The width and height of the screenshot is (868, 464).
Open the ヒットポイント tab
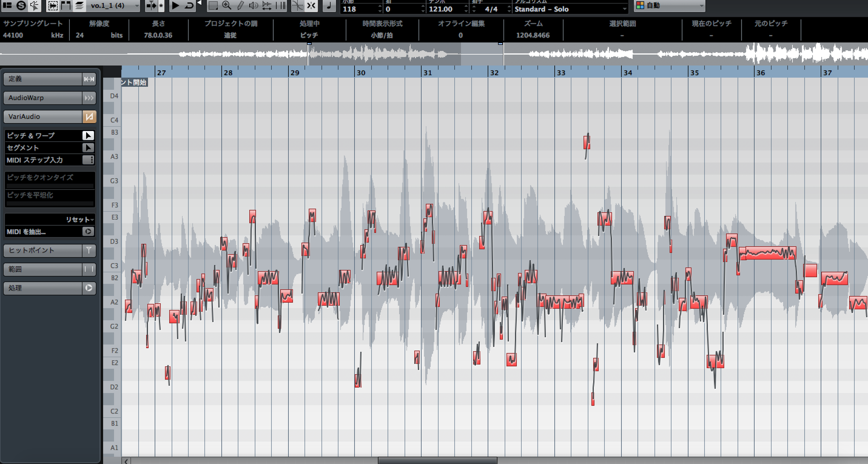tap(43, 250)
